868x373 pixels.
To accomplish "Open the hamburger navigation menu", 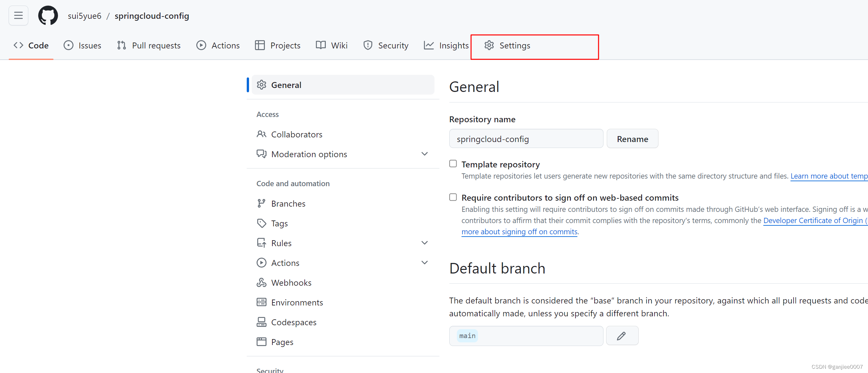I will pyautogui.click(x=18, y=15).
